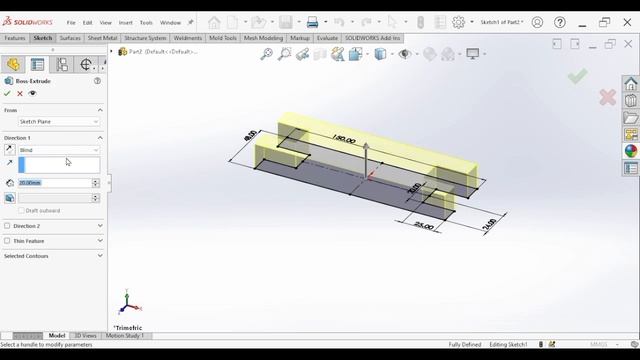Open the 3D Views bottom tab
This screenshot has width=640, height=360.
[85, 336]
